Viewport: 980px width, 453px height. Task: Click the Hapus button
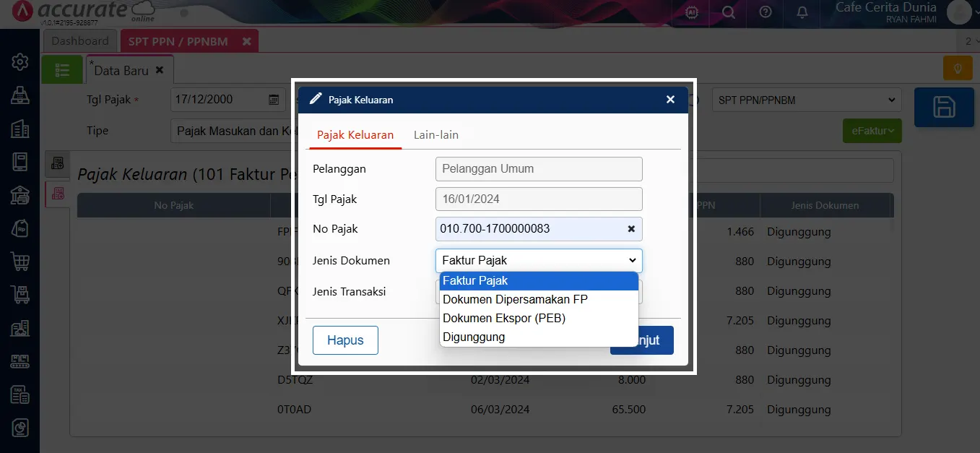click(x=345, y=340)
